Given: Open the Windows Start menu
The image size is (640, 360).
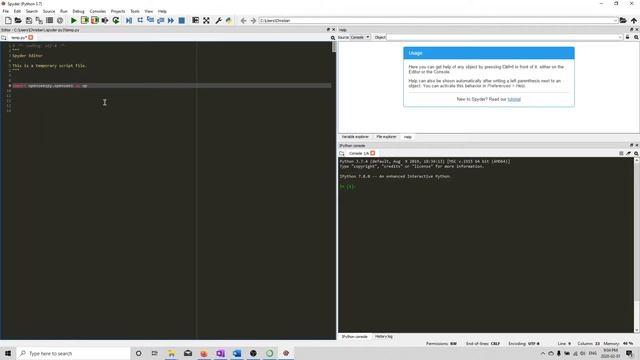Looking at the screenshot, I should tap(8, 353).
